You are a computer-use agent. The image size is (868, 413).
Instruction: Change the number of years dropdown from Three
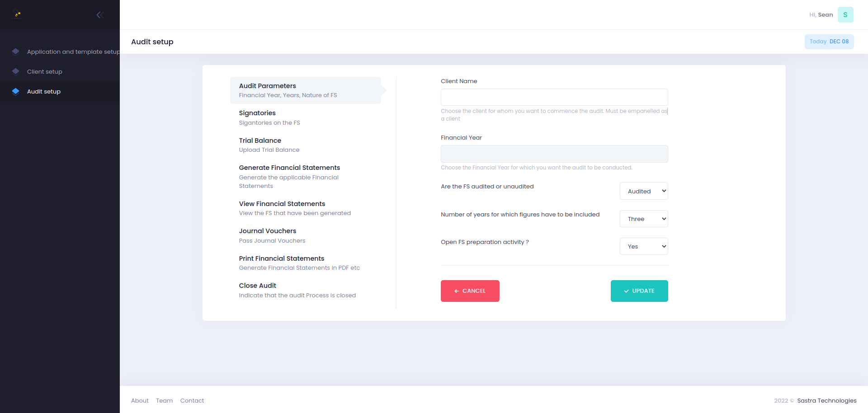pyautogui.click(x=644, y=219)
